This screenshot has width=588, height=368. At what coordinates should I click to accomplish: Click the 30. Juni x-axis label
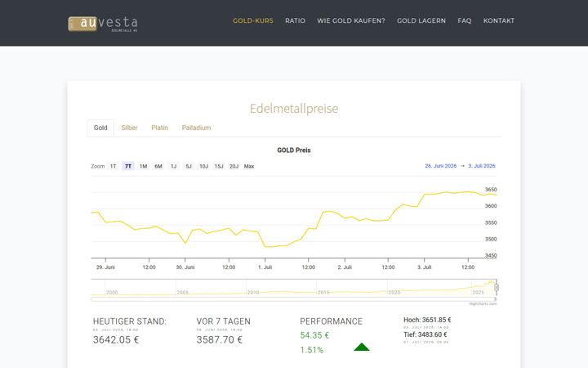pyautogui.click(x=185, y=267)
